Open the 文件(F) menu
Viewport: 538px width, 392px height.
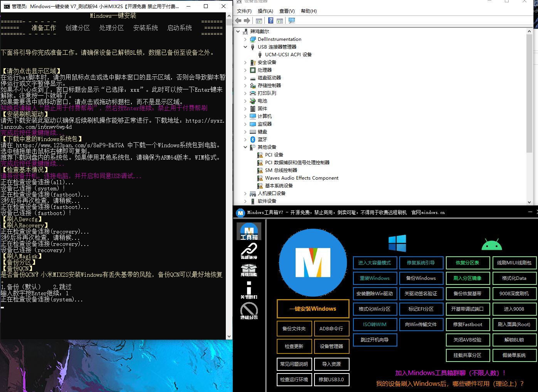click(244, 11)
